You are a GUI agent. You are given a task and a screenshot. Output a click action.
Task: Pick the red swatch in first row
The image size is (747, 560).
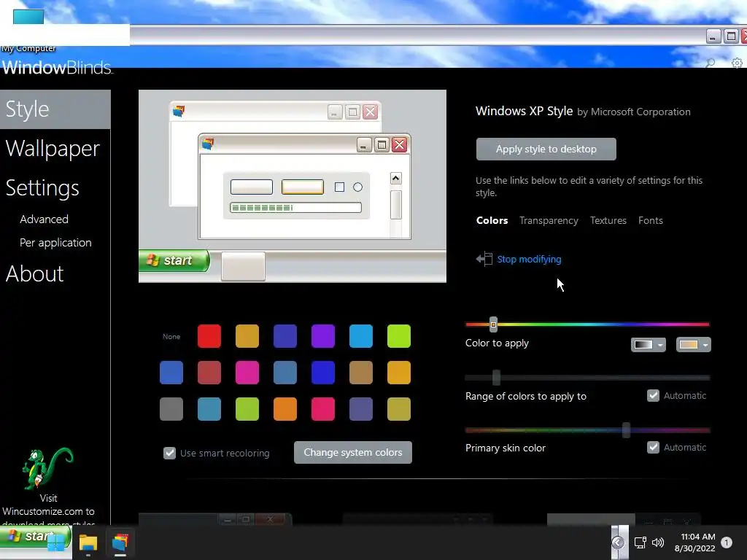(x=209, y=336)
